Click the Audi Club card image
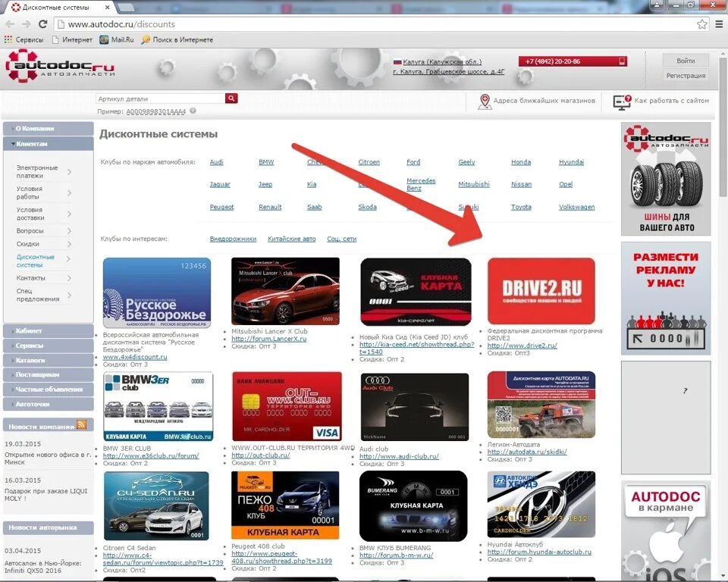Image resolution: width=728 pixels, height=582 pixels. [415, 406]
